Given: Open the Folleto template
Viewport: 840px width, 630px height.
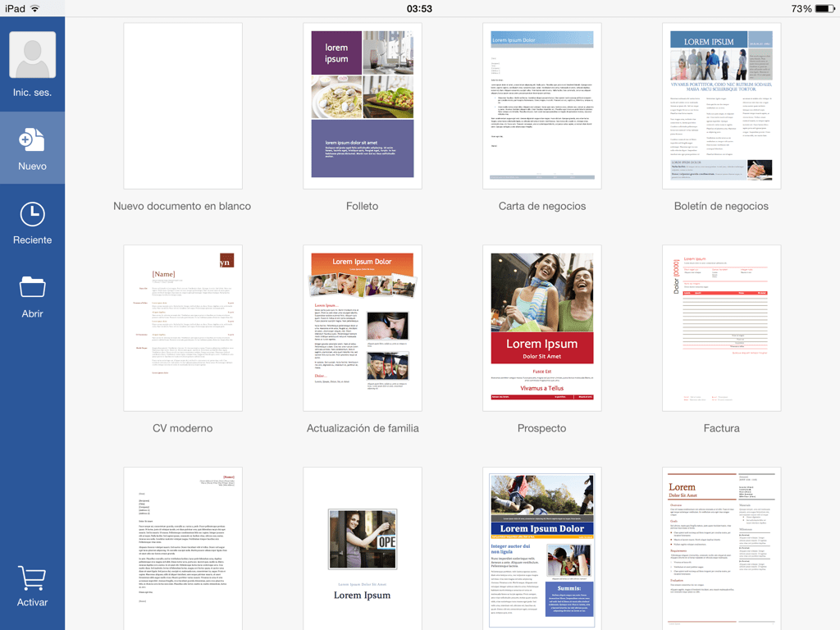Looking at the screenshot, I should [x=362, y=105].
